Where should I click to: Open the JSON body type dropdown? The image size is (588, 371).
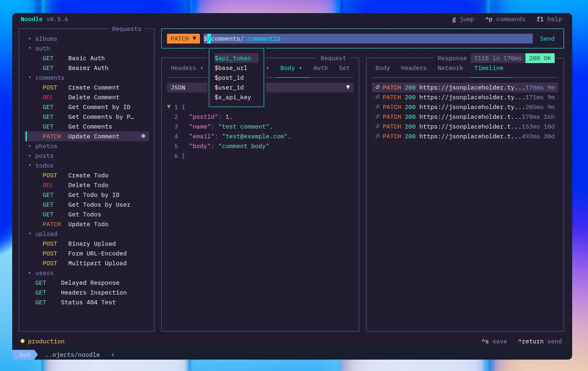(260, 87)
